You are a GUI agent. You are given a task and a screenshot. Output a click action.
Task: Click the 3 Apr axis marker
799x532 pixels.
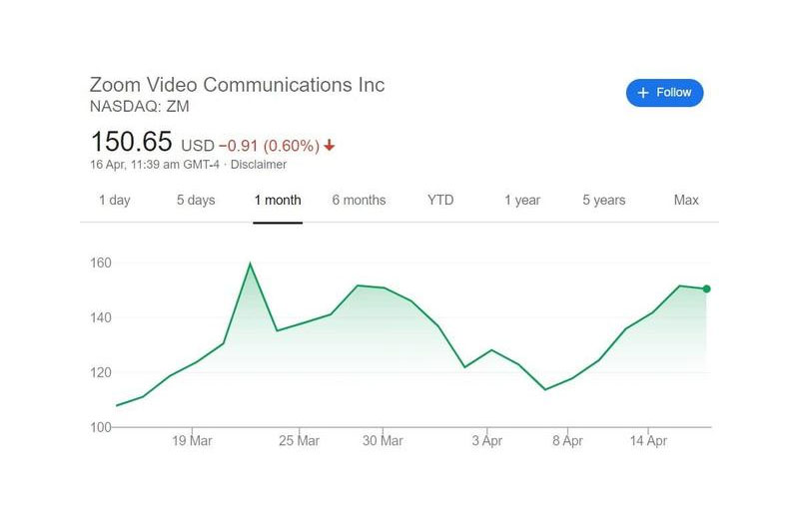(x=487, y=440)
